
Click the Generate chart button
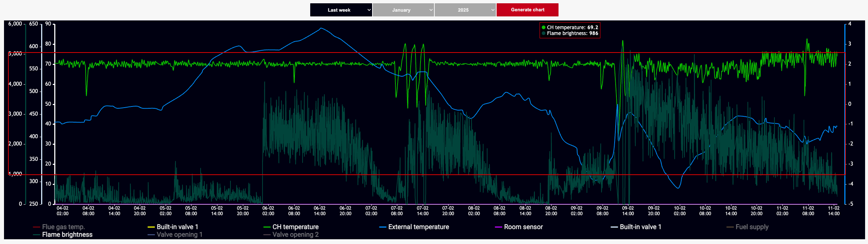[527, 10]
